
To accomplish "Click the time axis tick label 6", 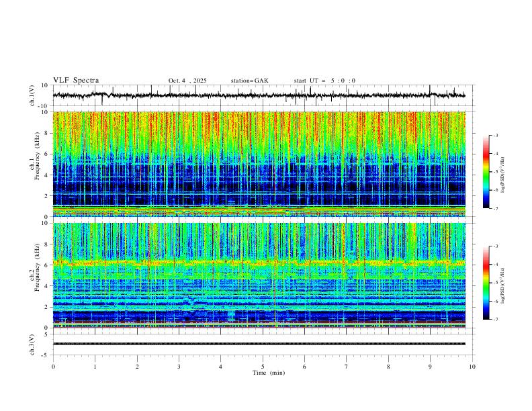I will pyautogui.click(x=305, y=367).
